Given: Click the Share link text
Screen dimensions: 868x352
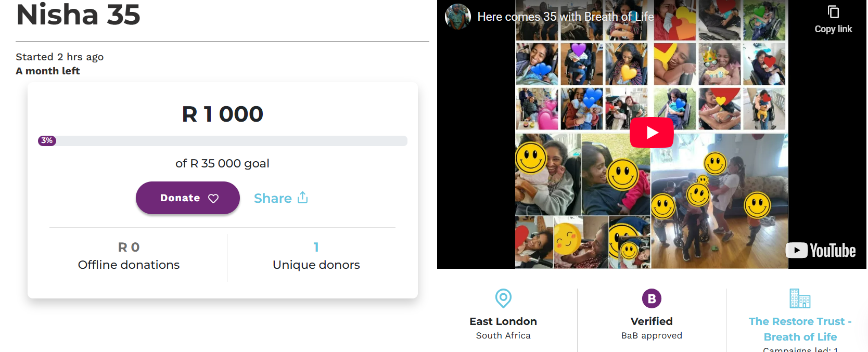Looking at the screenshot, I should (273, 198).
